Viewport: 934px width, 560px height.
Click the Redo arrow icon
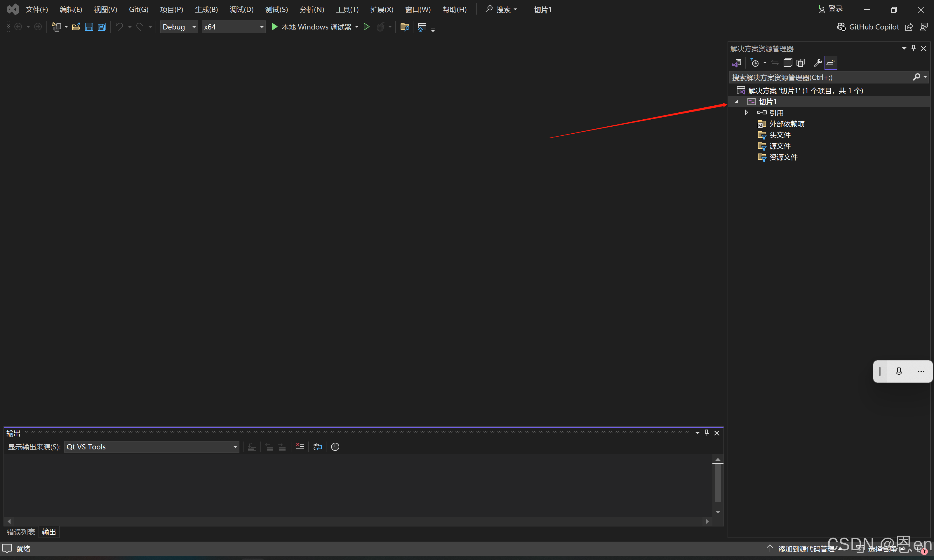140,27
